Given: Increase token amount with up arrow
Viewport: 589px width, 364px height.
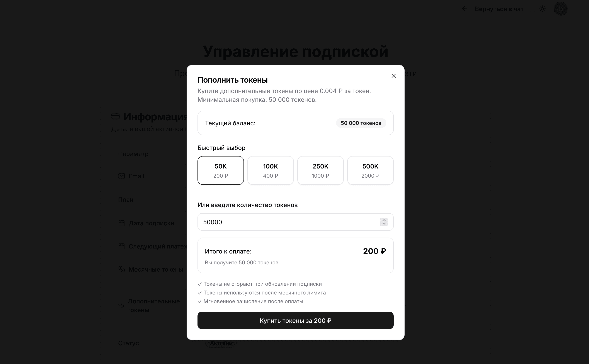Looking at the screenshot, I should pos(384,220).
